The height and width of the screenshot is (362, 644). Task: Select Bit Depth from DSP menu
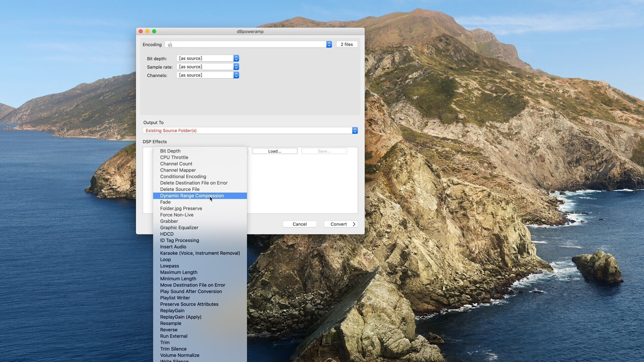200,151
